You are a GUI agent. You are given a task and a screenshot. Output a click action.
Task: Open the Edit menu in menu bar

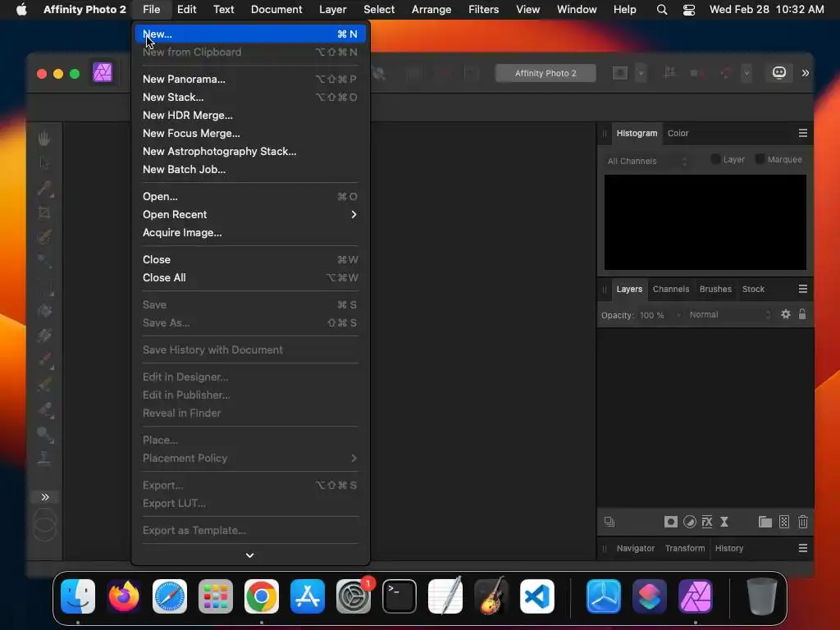[186, 9]
